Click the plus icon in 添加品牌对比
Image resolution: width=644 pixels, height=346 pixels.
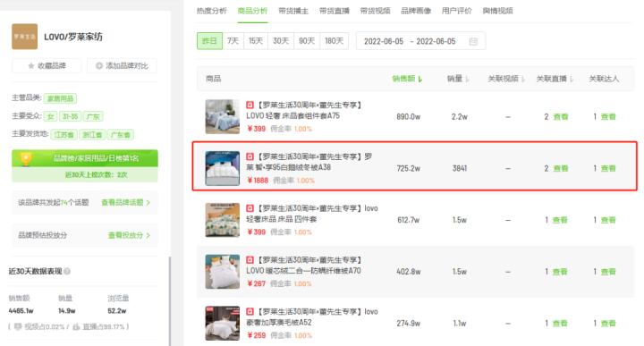[99, 65]
